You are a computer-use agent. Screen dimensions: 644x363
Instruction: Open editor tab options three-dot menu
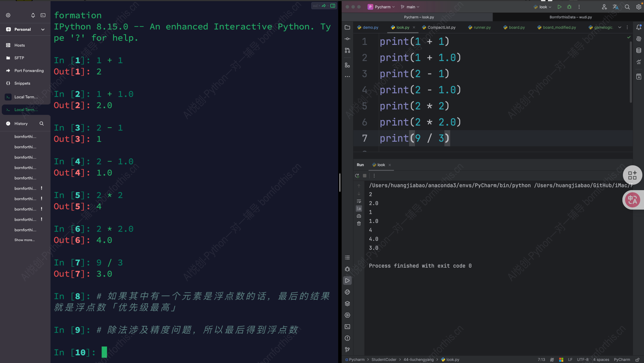tap(627, 27)
